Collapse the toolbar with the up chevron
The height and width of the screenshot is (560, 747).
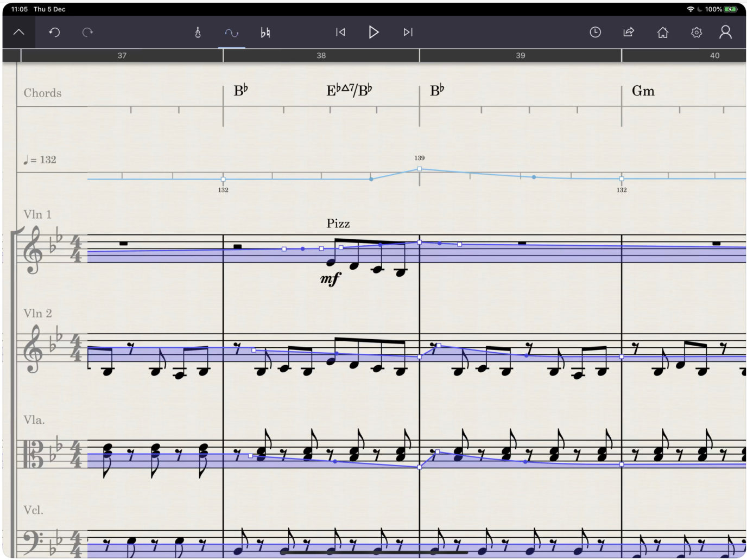(18, 32)
